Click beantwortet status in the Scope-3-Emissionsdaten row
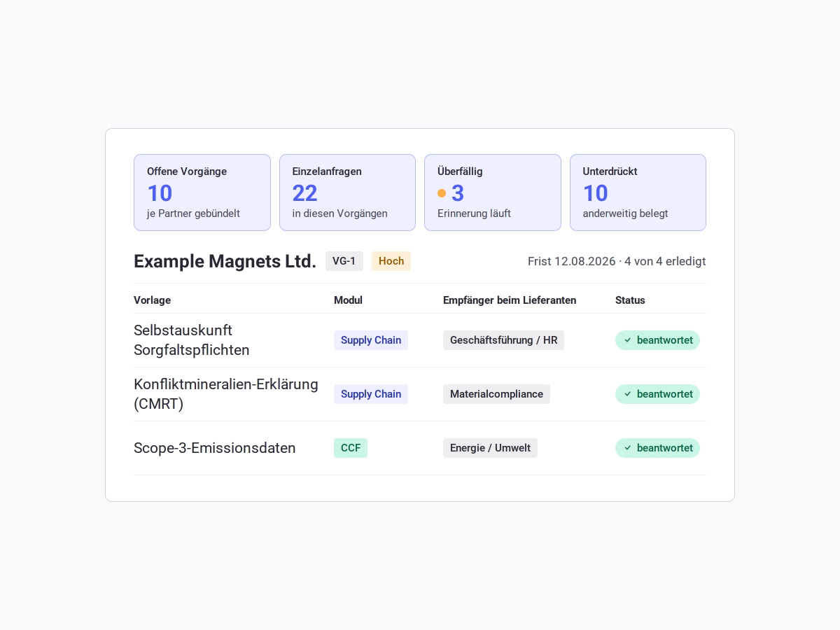840x630 pixels. pyautogui.click(x=657, y=448)
